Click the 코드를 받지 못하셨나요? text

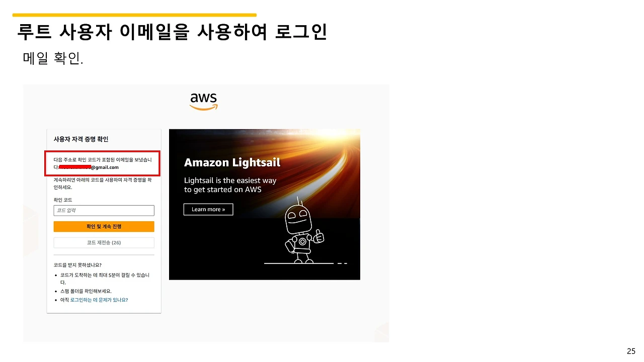(x=77, y=265)
